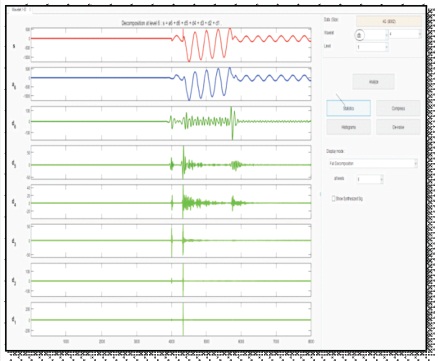Click the blue a6 approximation plot
Screen dimensions: 438x361
(171, 84)
